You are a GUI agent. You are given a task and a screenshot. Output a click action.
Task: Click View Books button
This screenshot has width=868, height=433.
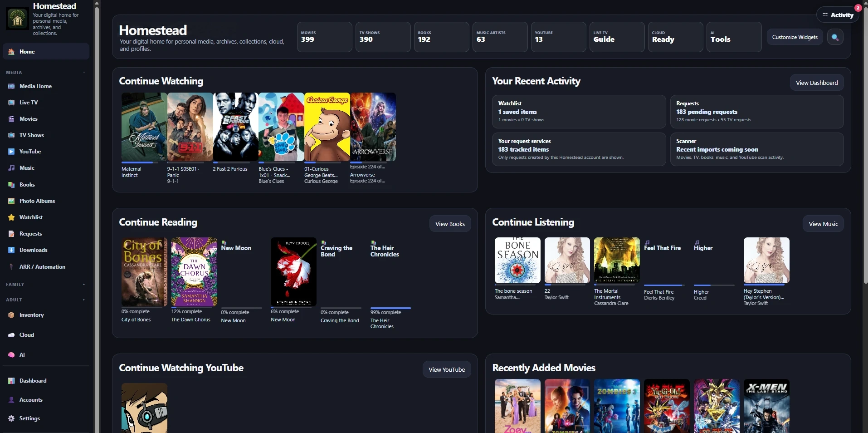click(450, 224)
